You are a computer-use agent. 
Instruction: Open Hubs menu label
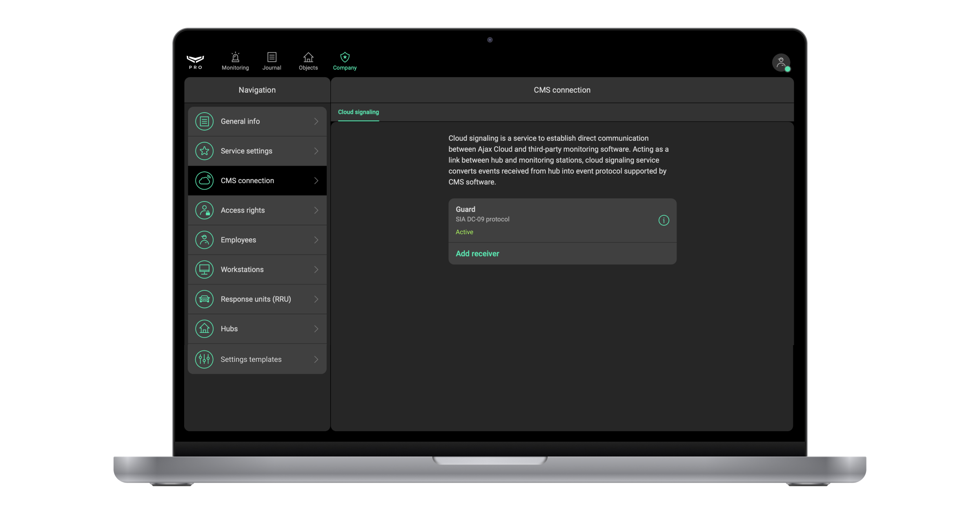coord(229,329)
